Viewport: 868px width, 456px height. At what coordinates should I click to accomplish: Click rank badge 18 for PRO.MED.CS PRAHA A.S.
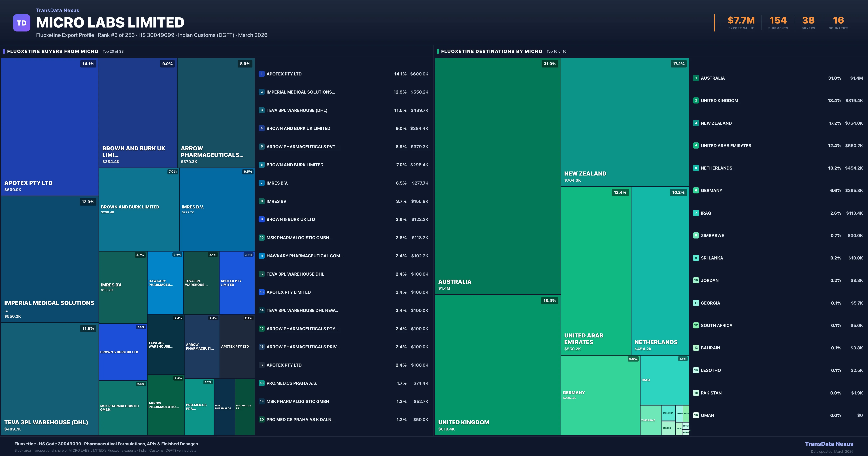(x=261, y=383)
